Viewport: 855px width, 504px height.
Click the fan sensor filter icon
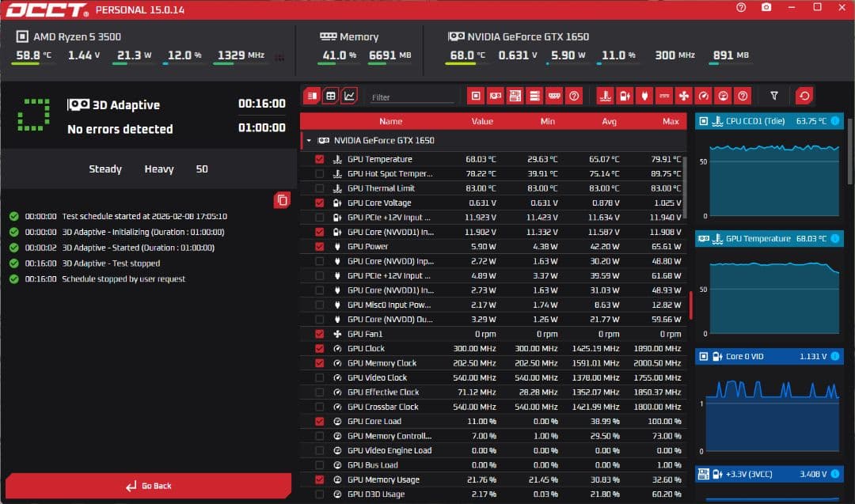[x=684, y=96]
